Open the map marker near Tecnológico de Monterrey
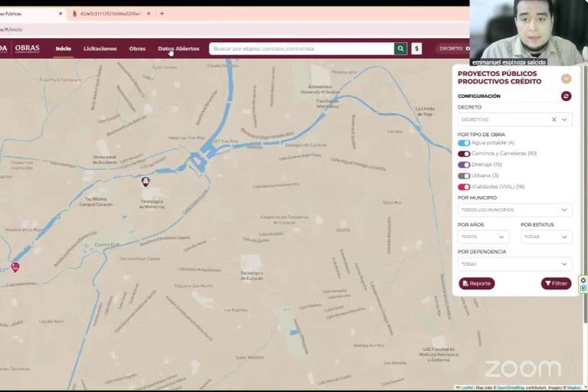 145,182
